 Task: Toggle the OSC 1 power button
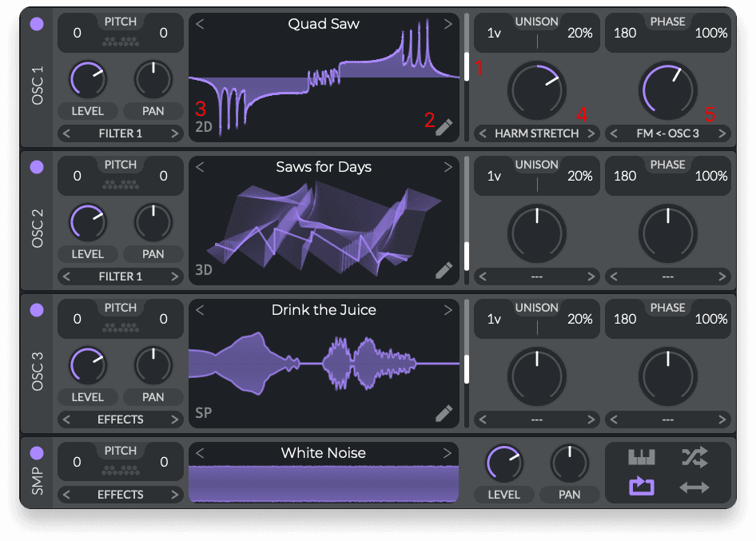point(36,24)
